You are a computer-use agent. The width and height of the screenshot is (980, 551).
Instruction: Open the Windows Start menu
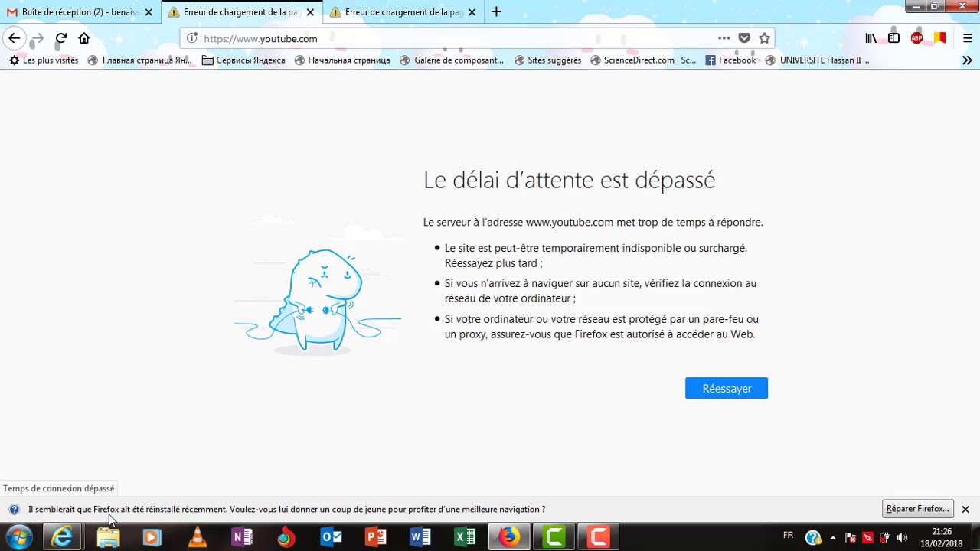[18, 537]
